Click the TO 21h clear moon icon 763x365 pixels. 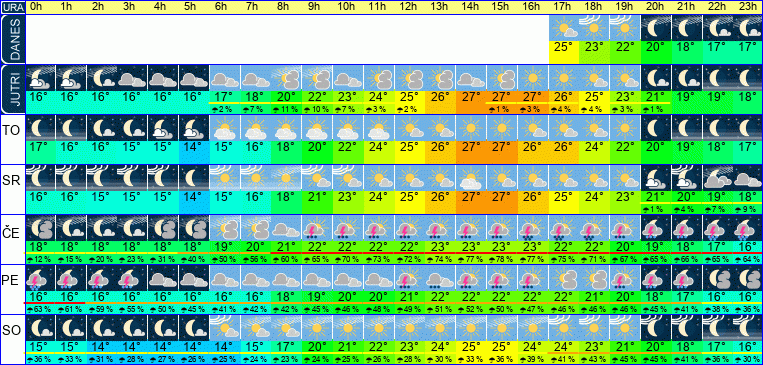pos(687,128)
